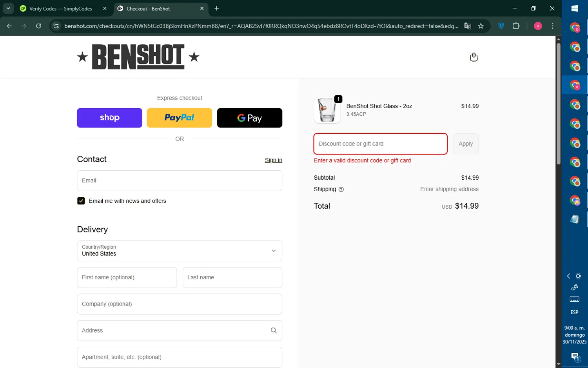Open the Notepad taskbar icon
Image resolution: width=588 pixels, height=368 pixels.
(575, 219)
